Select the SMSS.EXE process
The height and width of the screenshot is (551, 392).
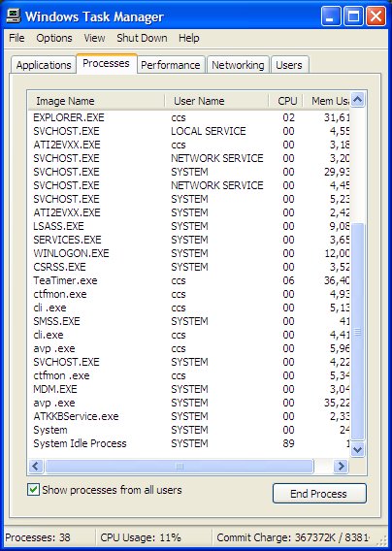(189, 321)
